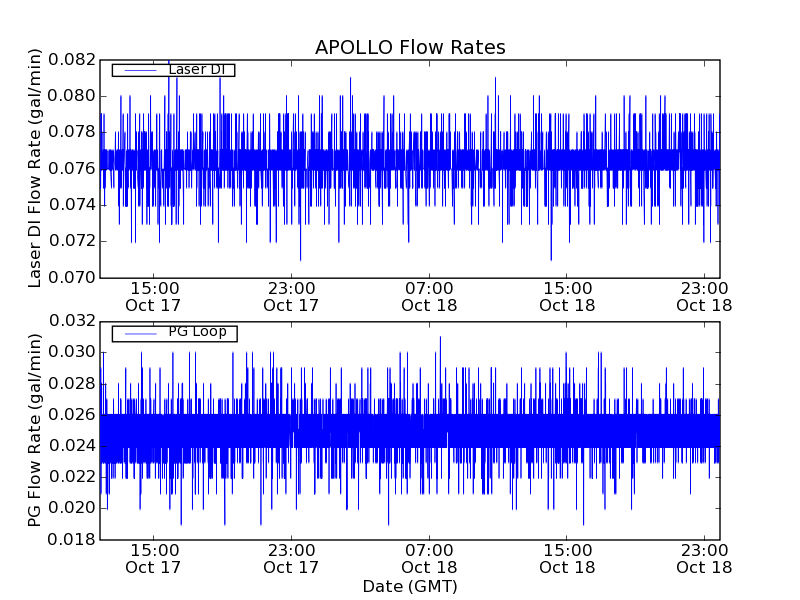
Task: Click "23:00 Oct 18" tick under PG Loop plot
Action: 705,559
